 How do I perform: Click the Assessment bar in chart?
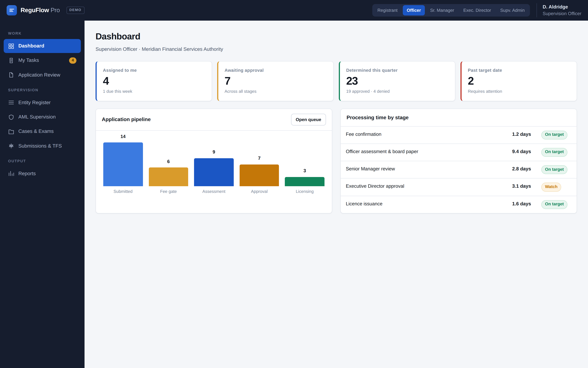214,172
